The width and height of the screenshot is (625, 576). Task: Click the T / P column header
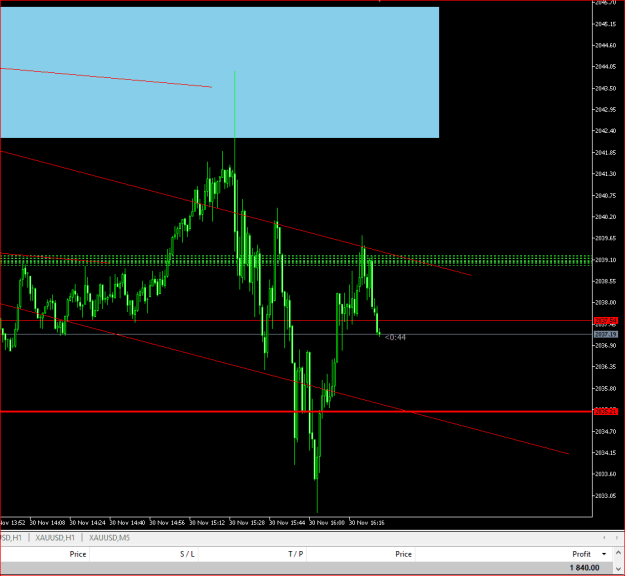point(296,554)
